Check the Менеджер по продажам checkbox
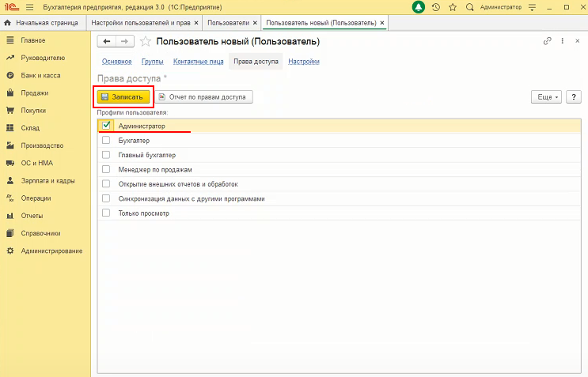Image resolution: width=588 pixels, height=377 pixels. click(x=106, y=169)
